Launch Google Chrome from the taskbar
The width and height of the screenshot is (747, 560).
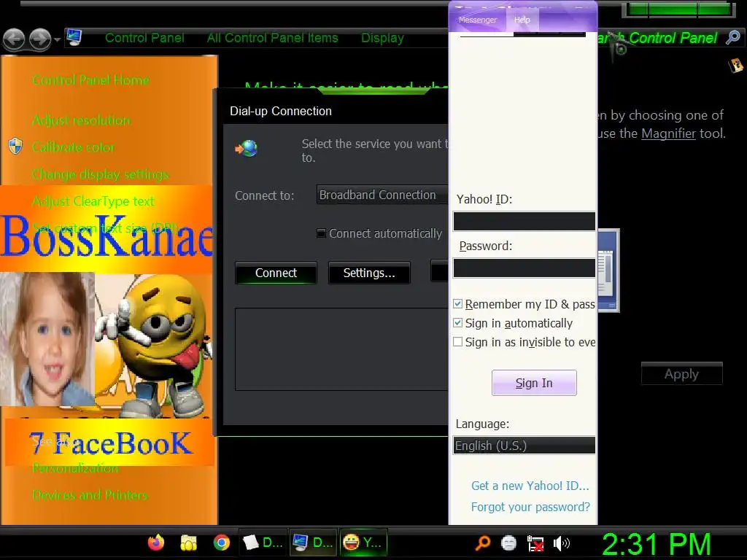click(222, 542)
